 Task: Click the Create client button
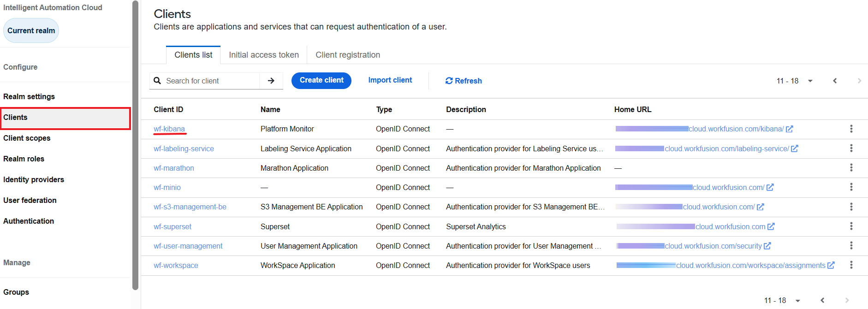(321, 80)
